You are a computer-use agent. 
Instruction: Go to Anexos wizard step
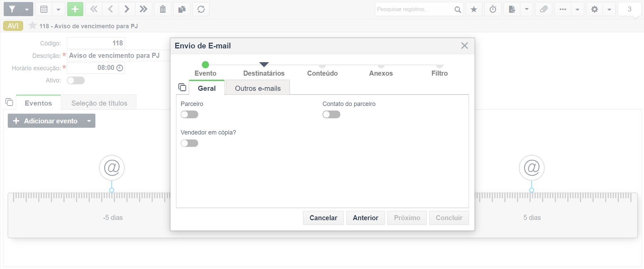click(x=381, y=71)
